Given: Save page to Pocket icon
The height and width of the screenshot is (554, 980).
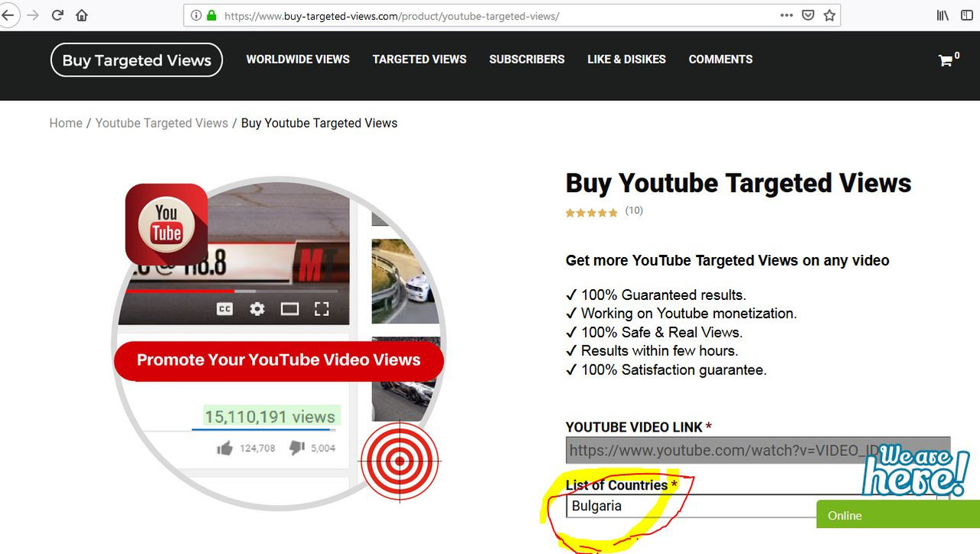Looking at the screenshot, I should pos(808,15).
